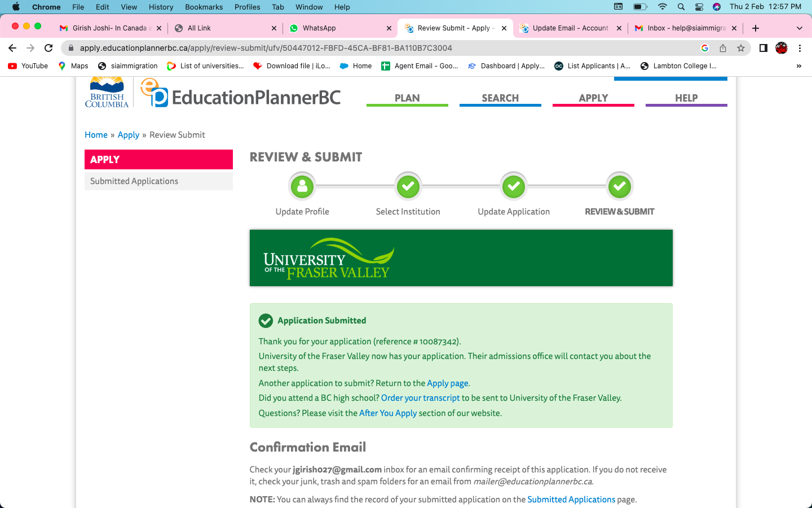812x508 pixels.
Task: Open Control Center icon in menu bar
Action: pyautogui.click(x=699, y=7)
